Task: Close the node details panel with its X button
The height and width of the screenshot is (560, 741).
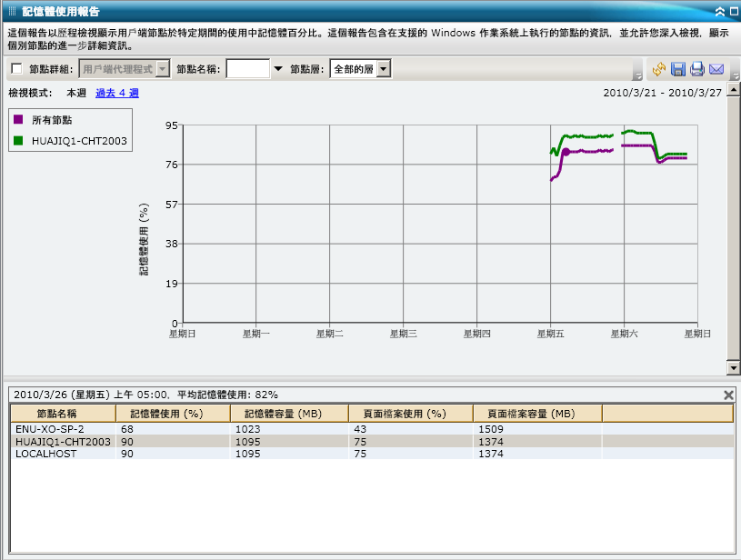Action: pos(727,395)
